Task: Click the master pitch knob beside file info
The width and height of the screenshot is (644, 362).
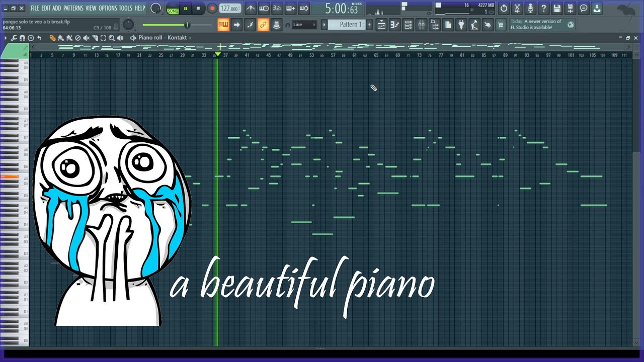Action: click(x=129, y=24)
